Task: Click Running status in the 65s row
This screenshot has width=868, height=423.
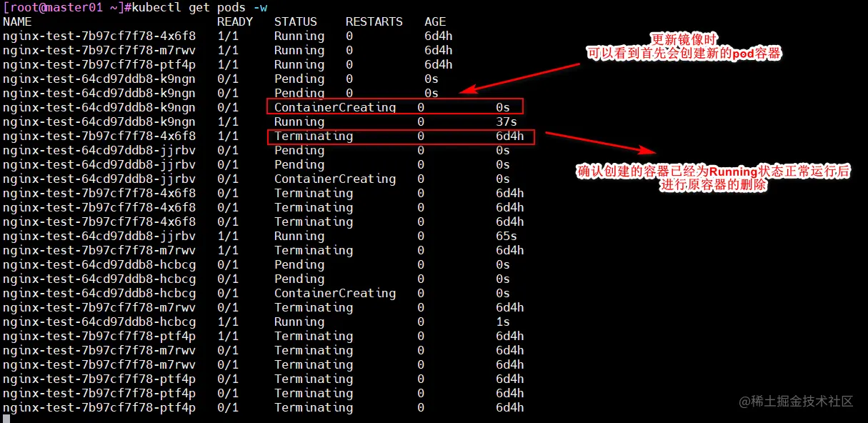Action: pos(299,236)
